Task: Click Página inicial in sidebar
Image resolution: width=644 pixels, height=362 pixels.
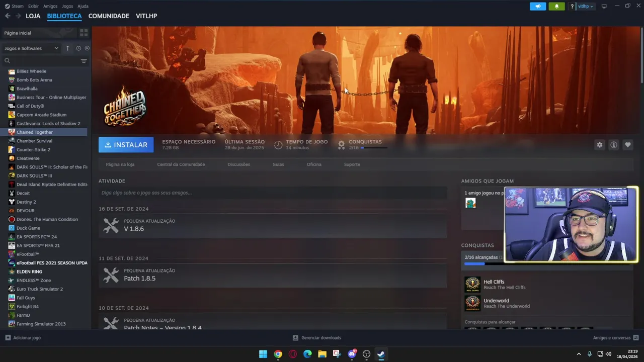Action: 39,33
